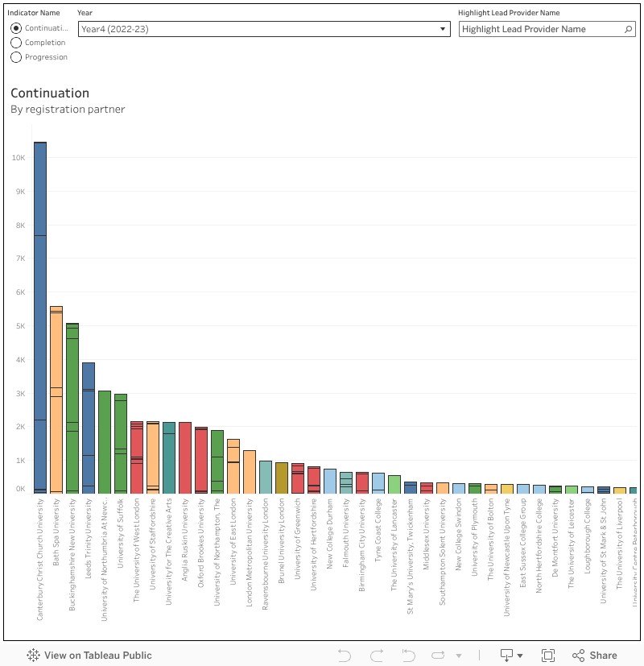Click the Share icon
Viewport: 644px width, 666px height.
[x=595, y=655]
